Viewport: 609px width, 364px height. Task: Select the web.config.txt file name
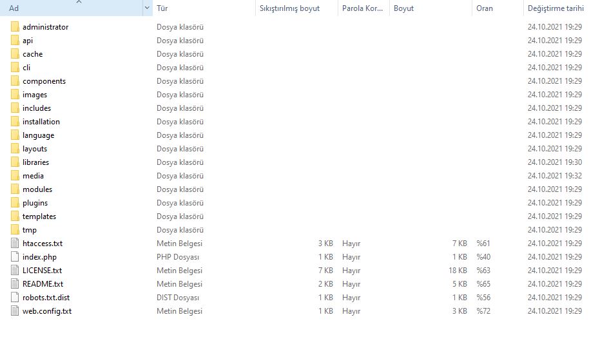coord(47,311)
